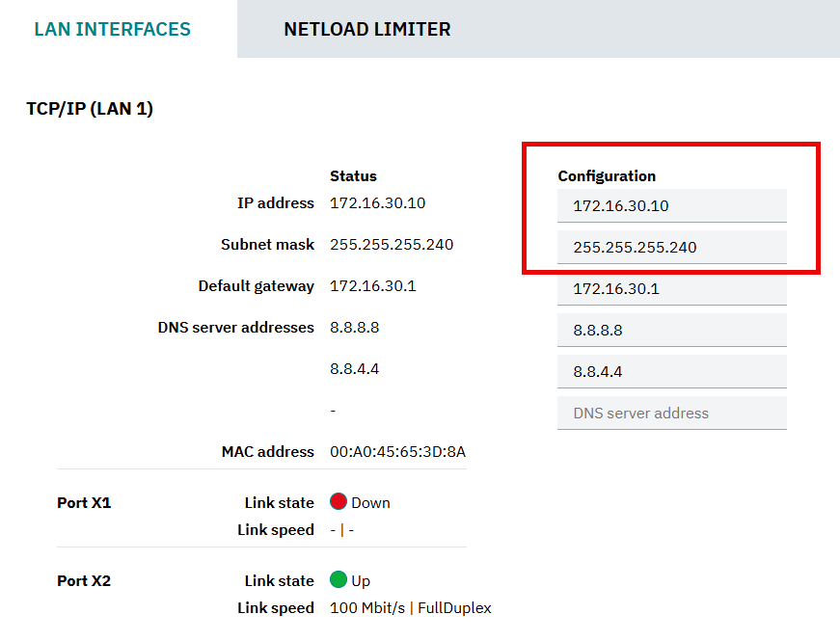
Task: Click the status subnet mask value
Action: pyautogui.click(x=392, y=245)
